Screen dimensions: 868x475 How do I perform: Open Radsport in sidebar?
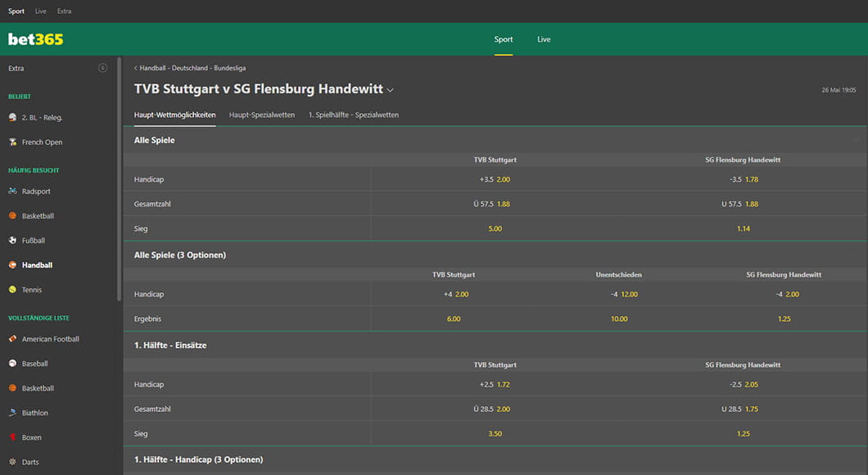[36, 192]
